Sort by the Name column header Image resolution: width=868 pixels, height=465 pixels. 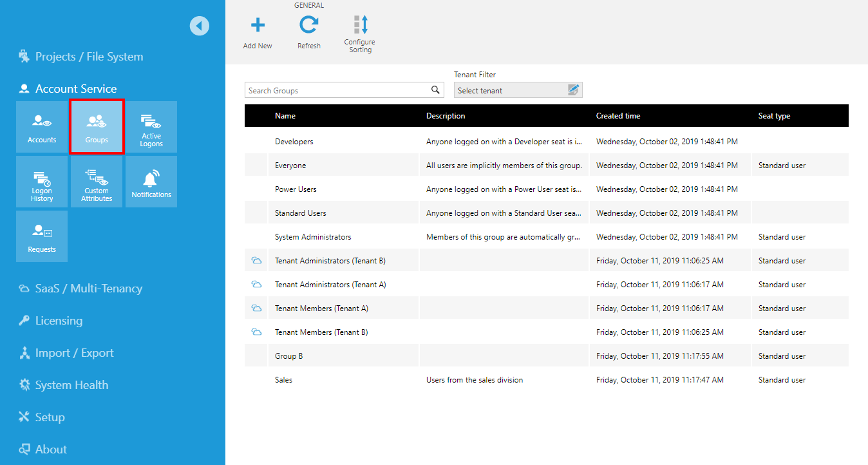click(x=285, y=116)
